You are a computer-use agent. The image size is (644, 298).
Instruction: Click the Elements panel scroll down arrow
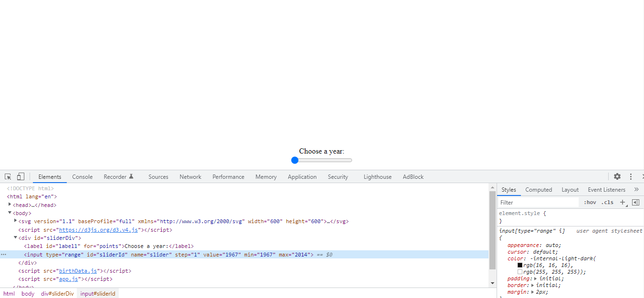coord(493,283)
